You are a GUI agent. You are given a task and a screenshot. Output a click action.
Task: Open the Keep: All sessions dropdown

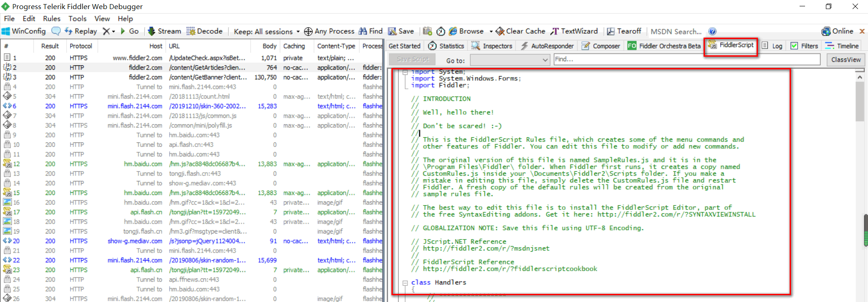tap(266, 31)
